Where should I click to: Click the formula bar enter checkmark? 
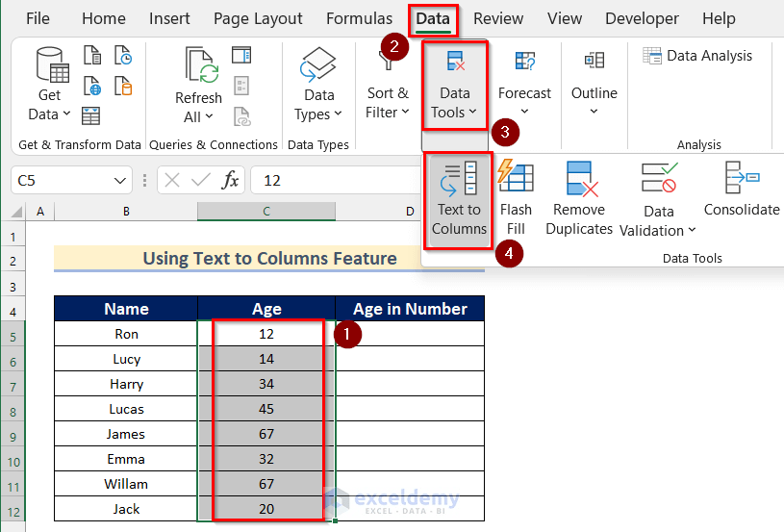click(200, 180)
